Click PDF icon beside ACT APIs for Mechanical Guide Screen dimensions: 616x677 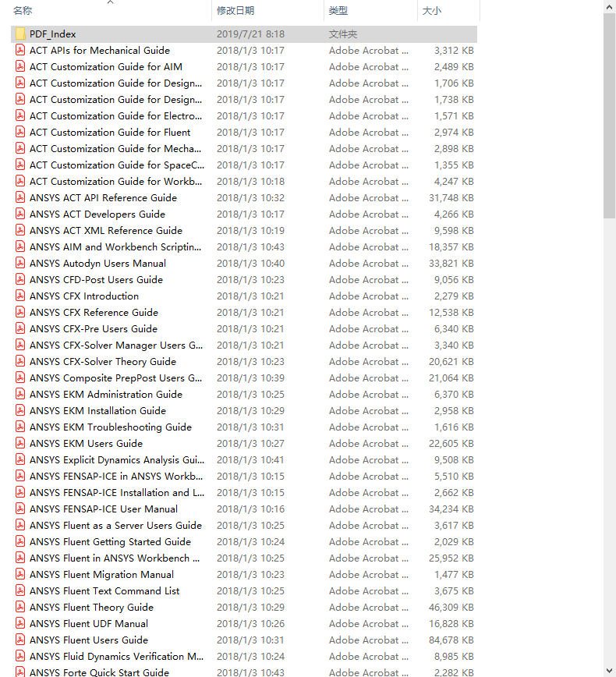click(x=20, y=51)
